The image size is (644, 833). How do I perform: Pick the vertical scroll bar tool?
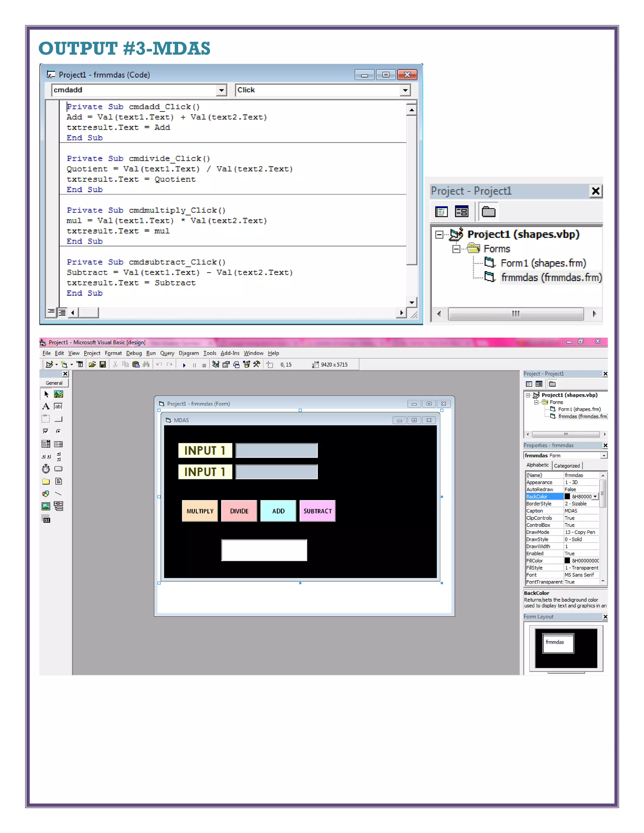point(58,456)
